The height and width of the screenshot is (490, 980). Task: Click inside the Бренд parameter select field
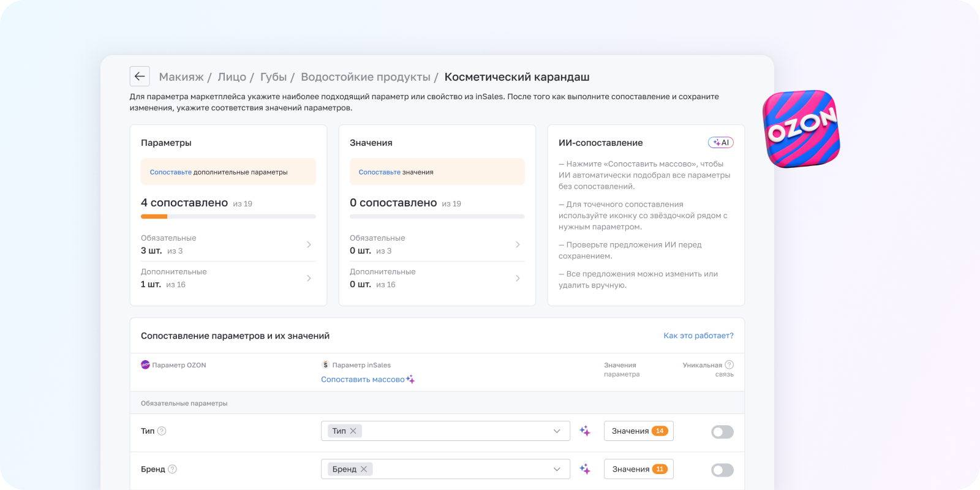tap(445, 469)
